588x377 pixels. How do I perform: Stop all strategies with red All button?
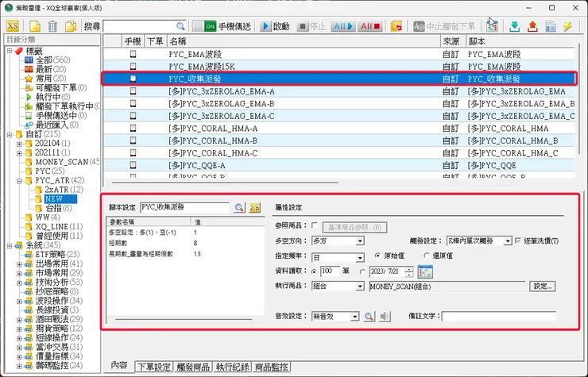(x=369, y=26)
